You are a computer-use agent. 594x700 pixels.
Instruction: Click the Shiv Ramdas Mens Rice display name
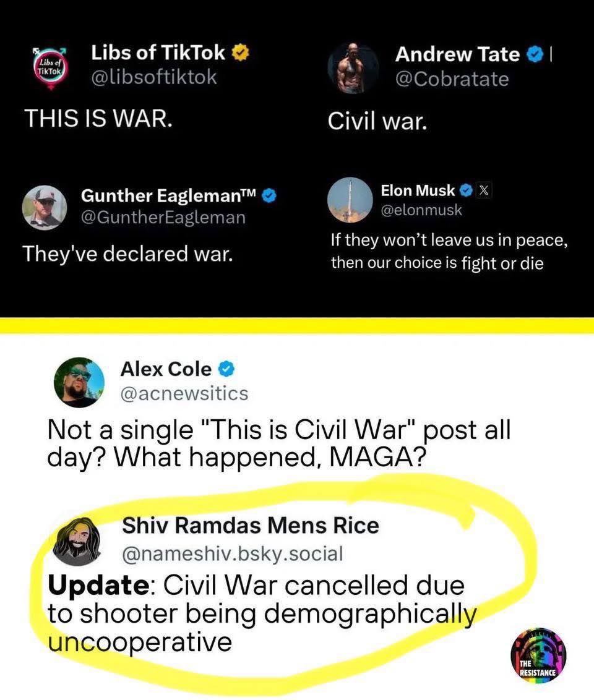[x=251, y=526]
